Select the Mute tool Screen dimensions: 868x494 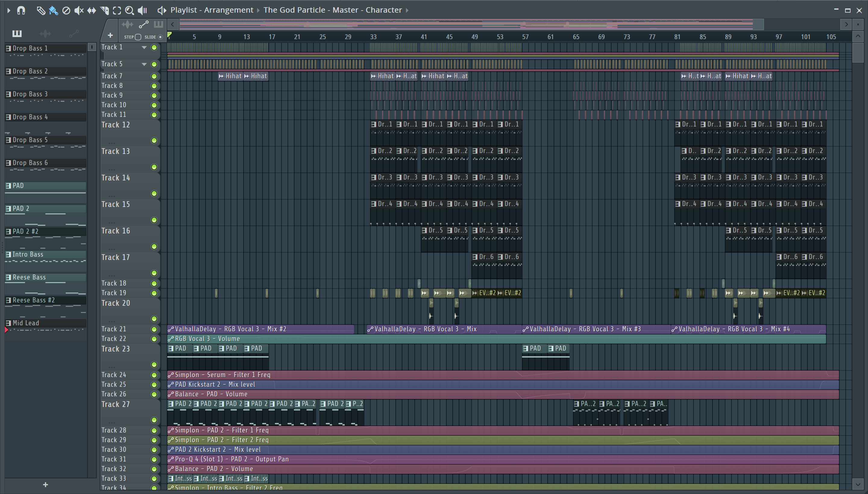(x=79, y=11)
